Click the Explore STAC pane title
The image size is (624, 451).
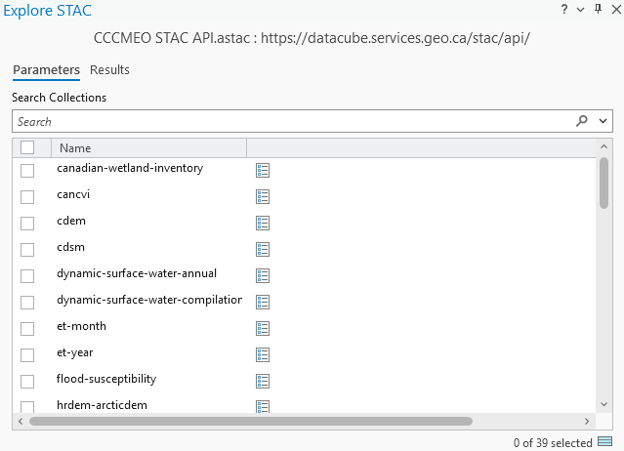[x=47, y=11]
